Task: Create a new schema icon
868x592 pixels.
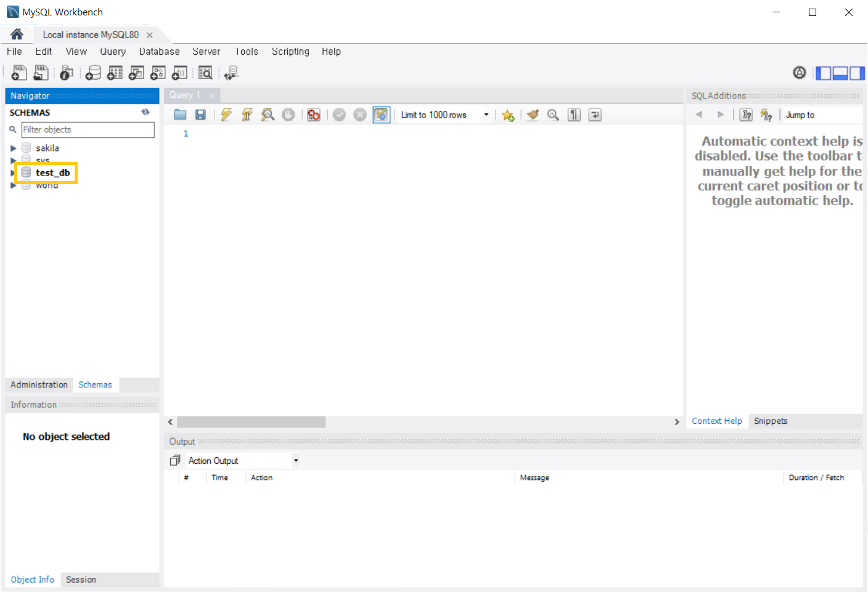Action: click(93, 73)
